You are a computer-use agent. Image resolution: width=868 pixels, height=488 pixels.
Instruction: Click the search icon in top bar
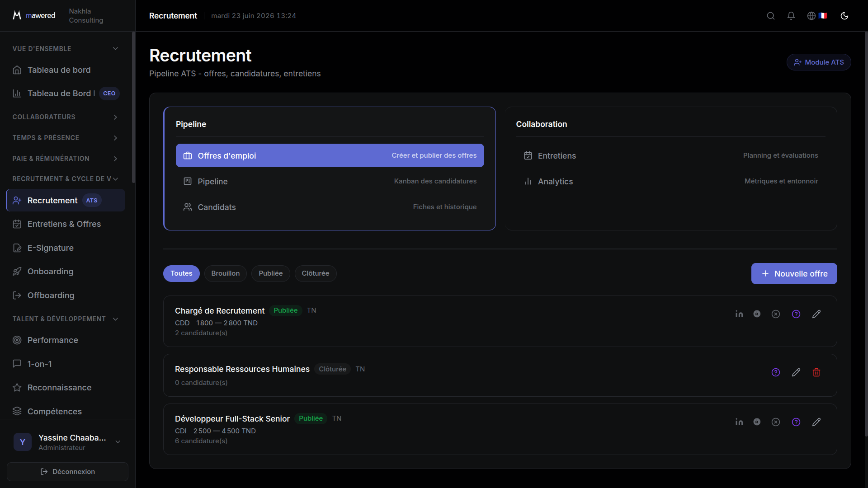pyautogui.click(x=771, y=16)
